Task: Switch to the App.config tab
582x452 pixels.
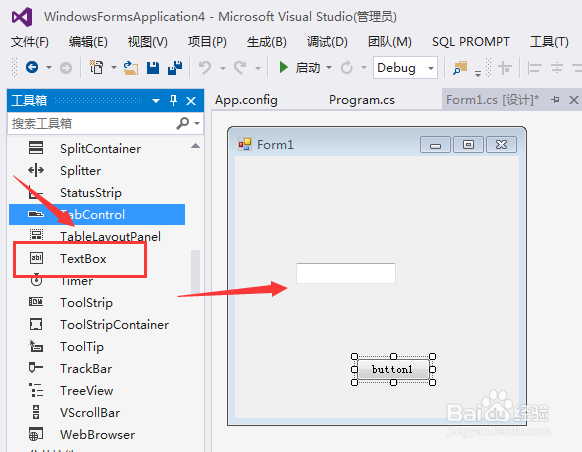Action: coord(246,100)
